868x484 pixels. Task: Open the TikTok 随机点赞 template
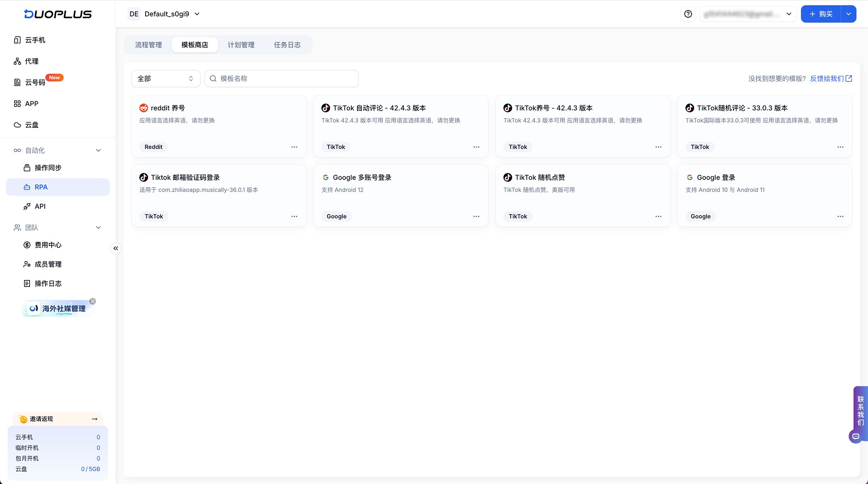click(x=582, y=196)
